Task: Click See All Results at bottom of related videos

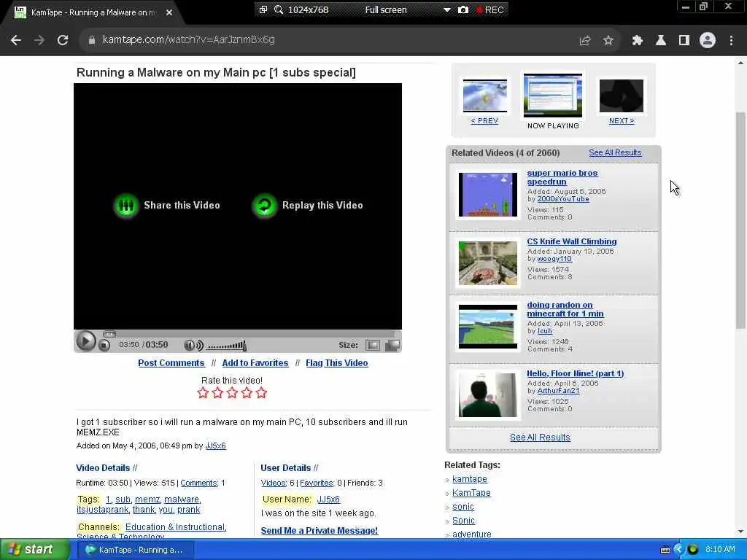Action: click(x=540, y=437)
